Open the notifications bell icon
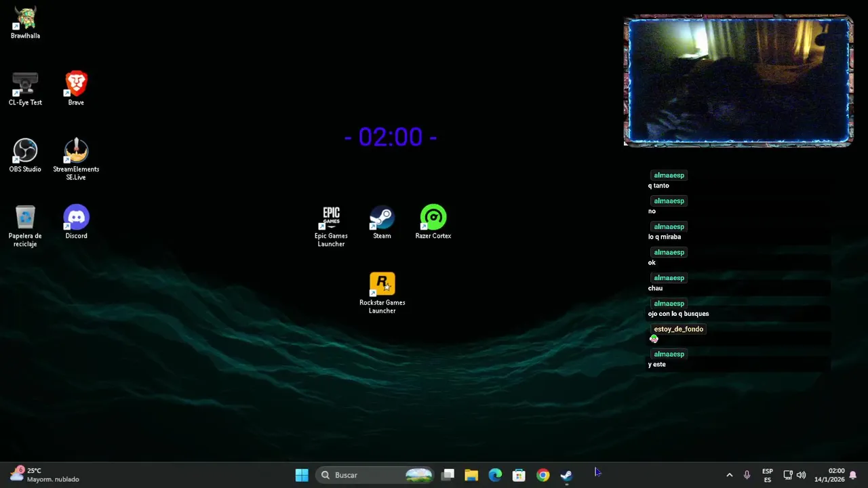Viewport: 868px width, 488px height. 853,475
